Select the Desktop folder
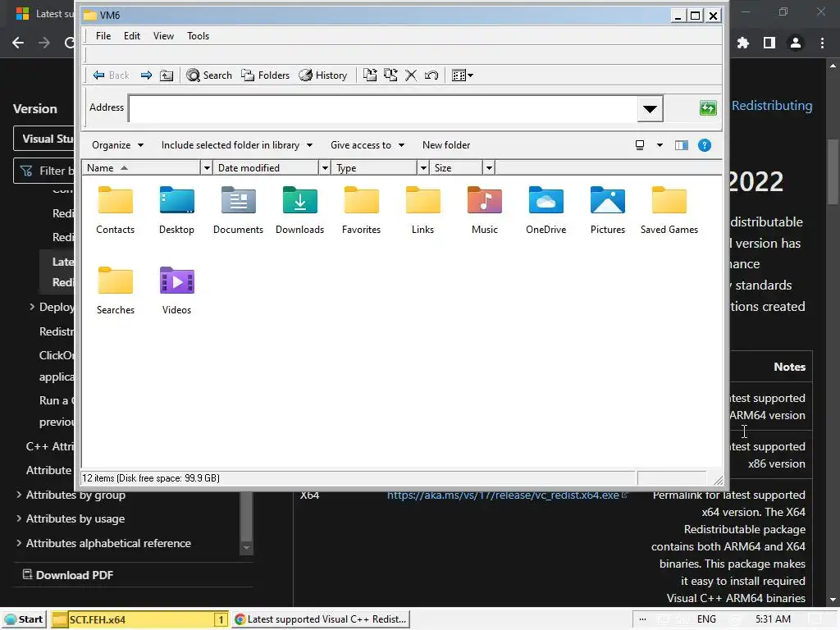 (x=177, y=211)
